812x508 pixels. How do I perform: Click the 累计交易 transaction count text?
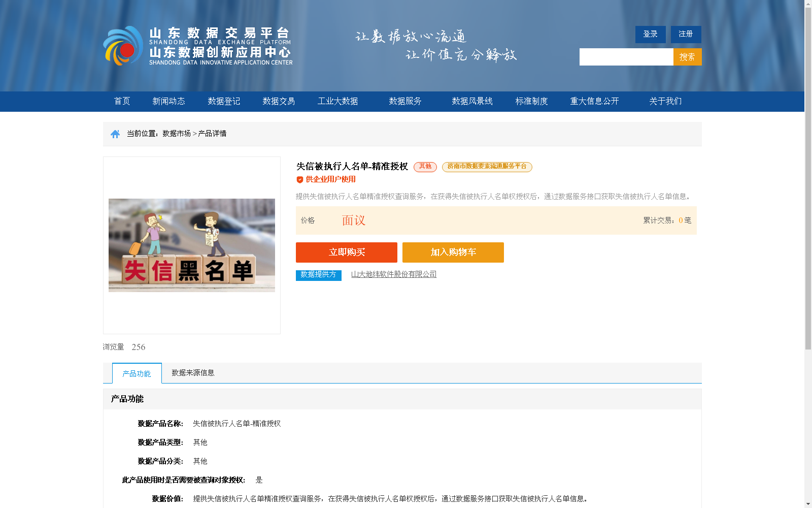point(667,220)
